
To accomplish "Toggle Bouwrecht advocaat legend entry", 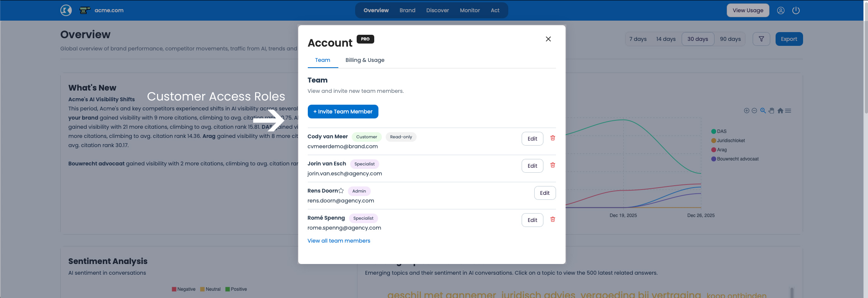I will coord(737,159).
